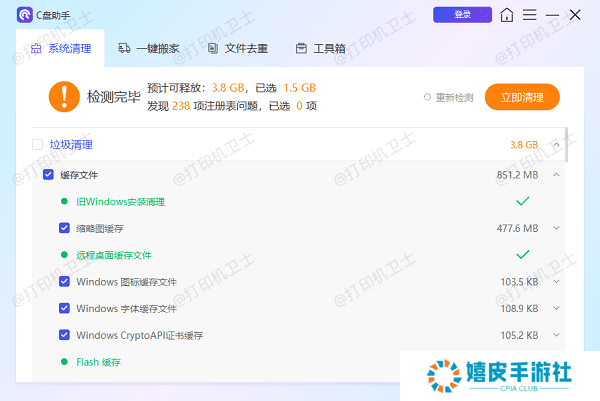Viewport: 600px width, 401px height.
Task: Open the hamburger menu icon
Action: click(x=530, y=15)
